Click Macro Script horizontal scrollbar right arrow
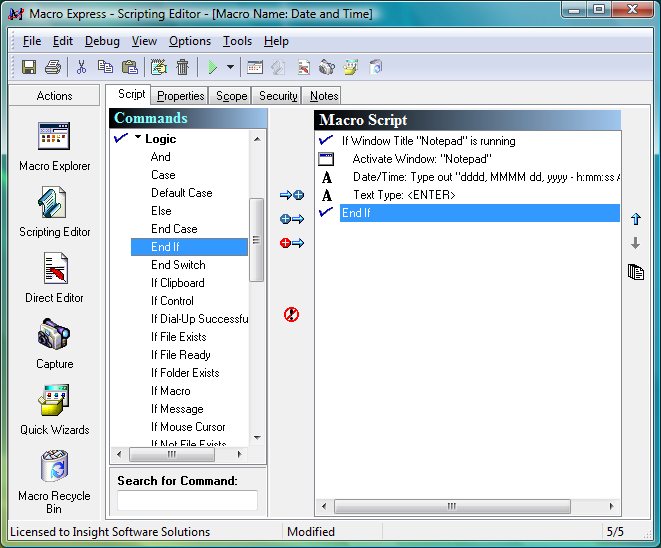Image resolution: width=661 pixels, height=548 pixels. 611,506
